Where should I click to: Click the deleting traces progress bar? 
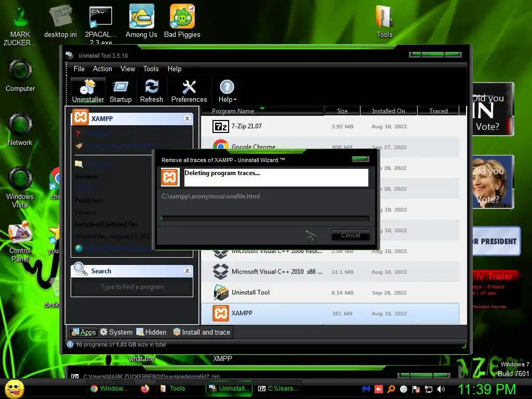pos(265,219)
